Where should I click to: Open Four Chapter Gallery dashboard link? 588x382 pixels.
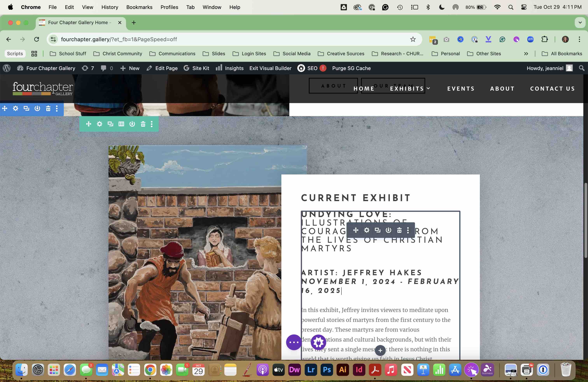click(46, 68)
